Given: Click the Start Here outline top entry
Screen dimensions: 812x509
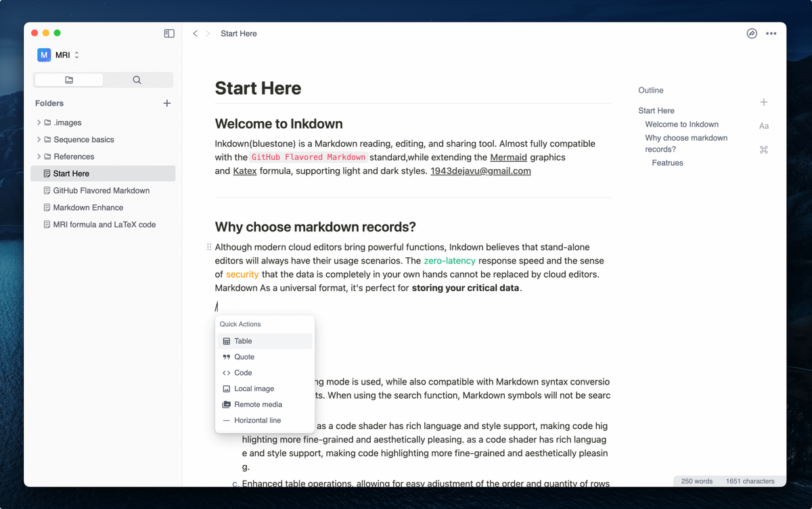Looking at the screenshot, I should (656, 110).
